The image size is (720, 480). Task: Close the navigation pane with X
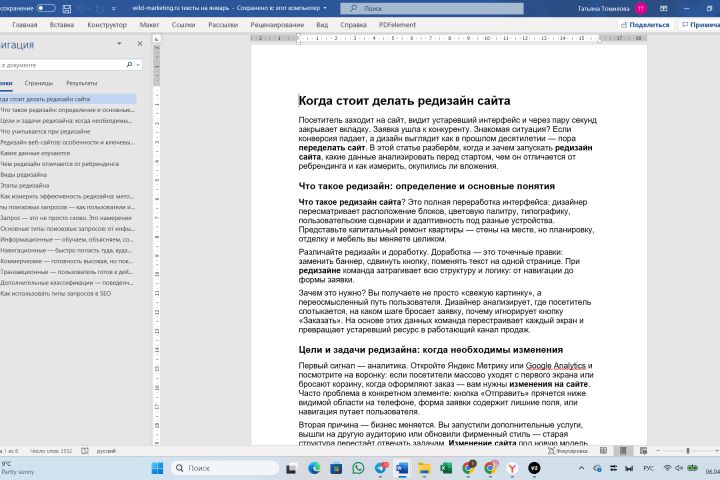pos(140,44)
